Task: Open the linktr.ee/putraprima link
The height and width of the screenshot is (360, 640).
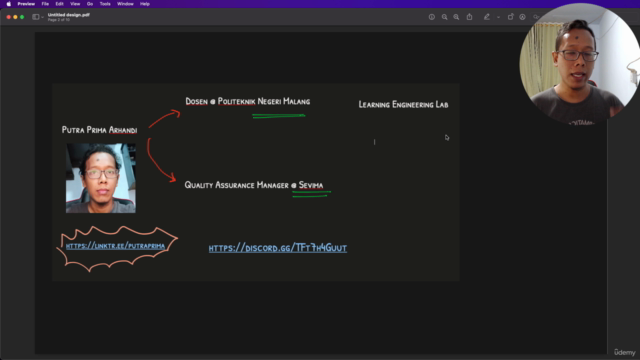Action: (x=116, y=246)
